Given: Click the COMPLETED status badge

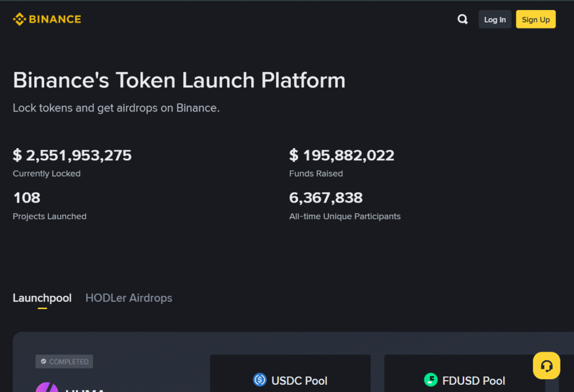Looking at the screenshot, I should pyautogui.click(x=64, y=362).
